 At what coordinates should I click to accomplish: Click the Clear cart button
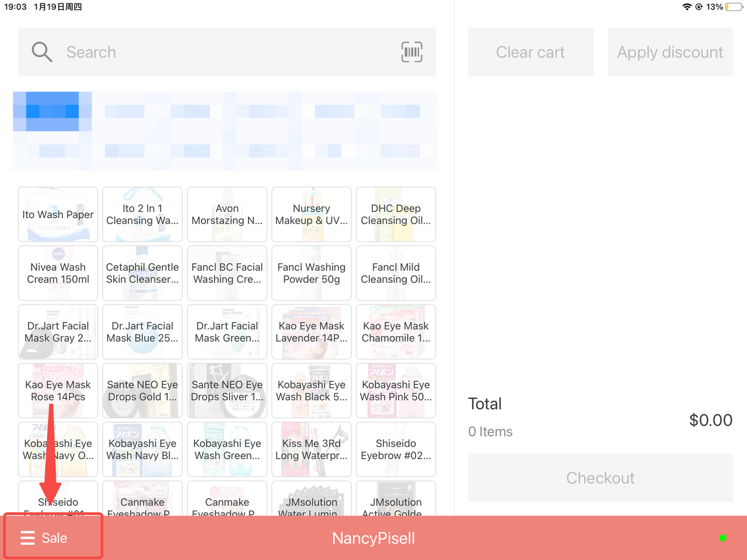click(530, 52)
